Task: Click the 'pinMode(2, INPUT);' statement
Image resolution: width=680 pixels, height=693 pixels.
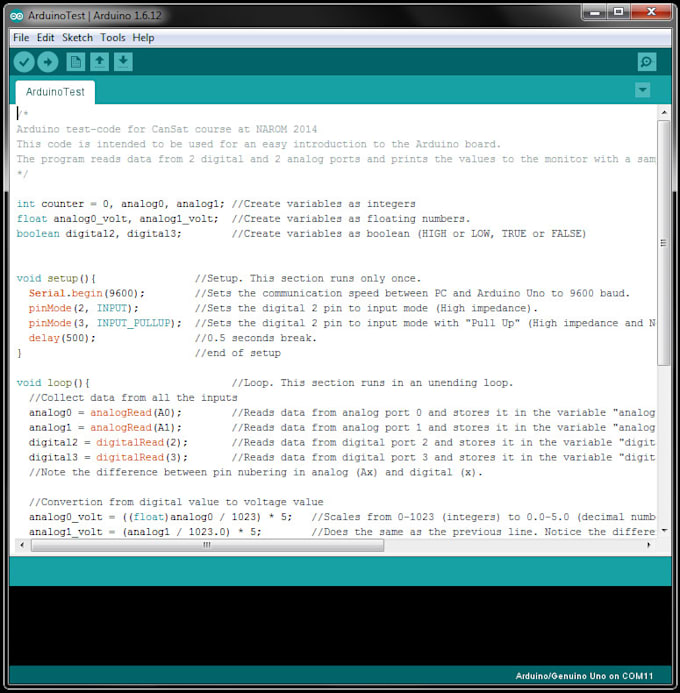Action: click(x=84, y=308)
